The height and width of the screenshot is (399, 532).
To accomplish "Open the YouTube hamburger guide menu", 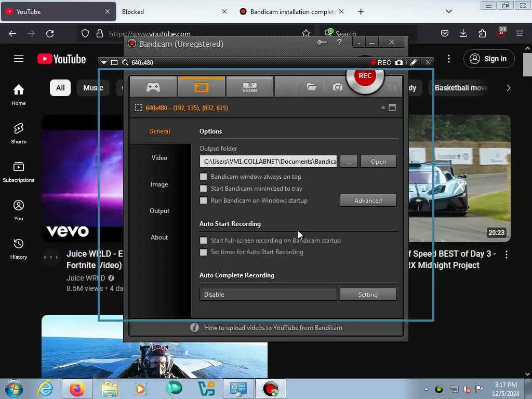I will pos(19,59).
